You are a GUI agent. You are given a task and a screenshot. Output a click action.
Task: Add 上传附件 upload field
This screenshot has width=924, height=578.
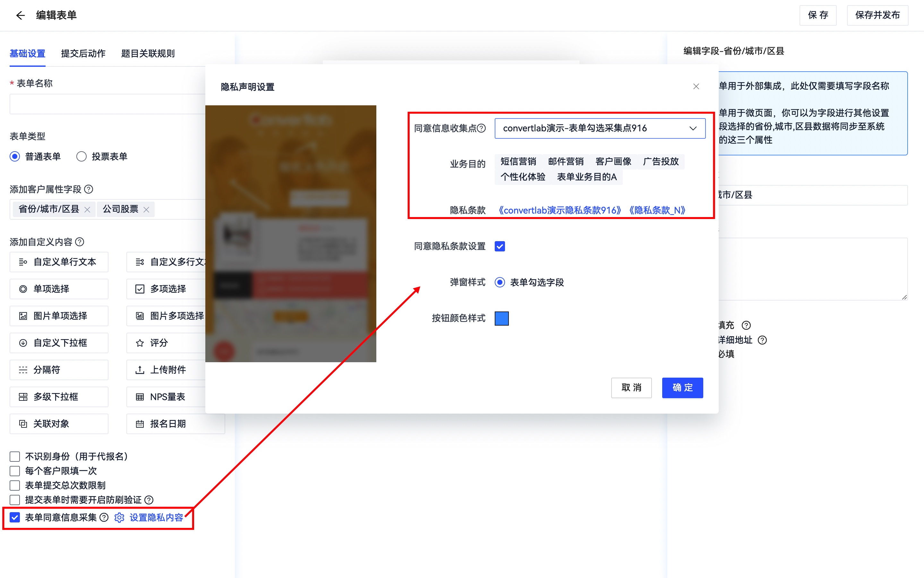pyautogui.click(x=166, y=370)
